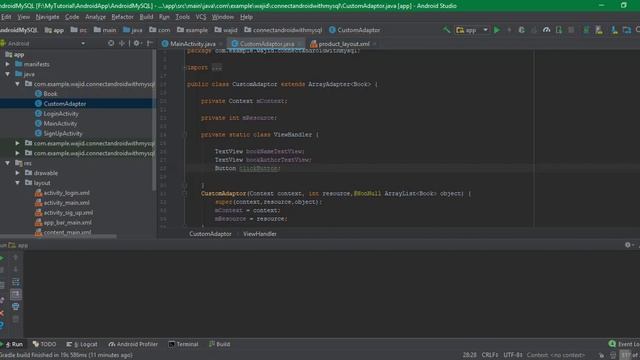Open Android Profiler tool window button
Image resolution: width=640 pixels, height=360 pixels.
point(133,344)
